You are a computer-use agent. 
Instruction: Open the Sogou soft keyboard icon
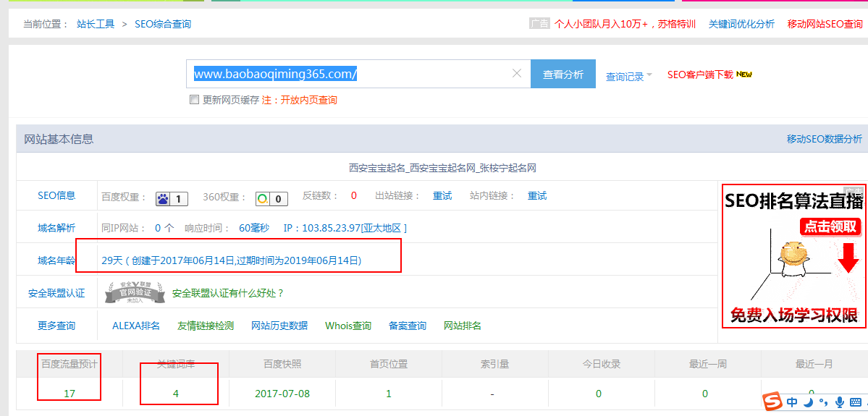point(856,402)
